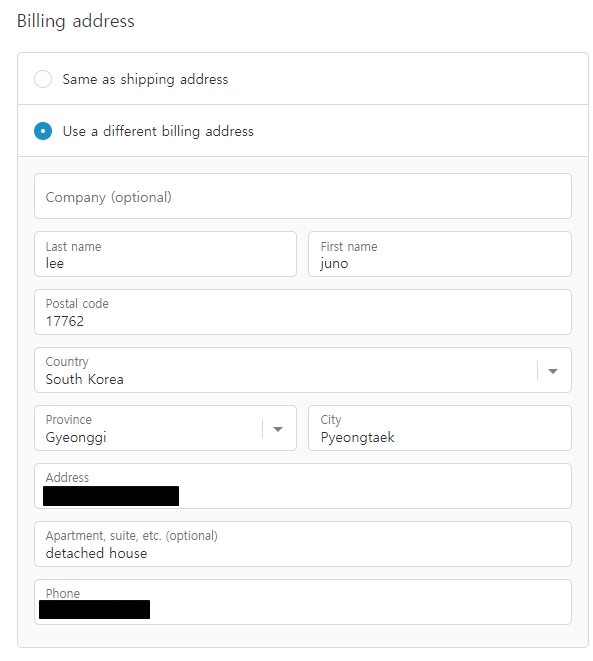Screen dimensions: 593x661
Task: Click the Billing address heading
Action: coord(76,21)
